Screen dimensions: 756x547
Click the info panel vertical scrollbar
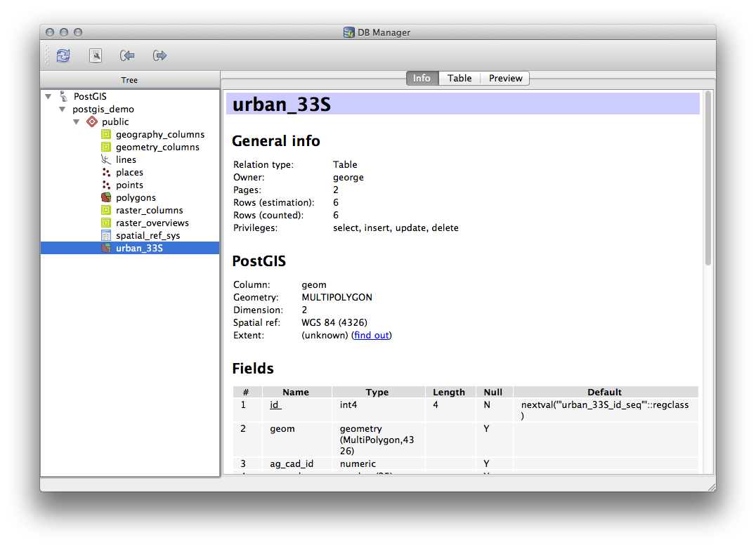(708, 179)
